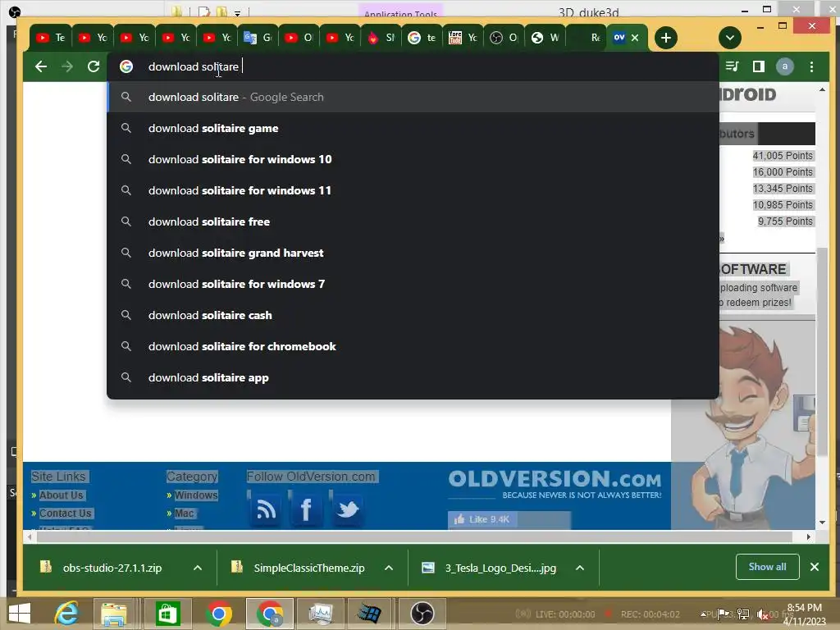Viewport: 840px width, 630px height.
Task: Reload the current page
Action: point(94,66)
